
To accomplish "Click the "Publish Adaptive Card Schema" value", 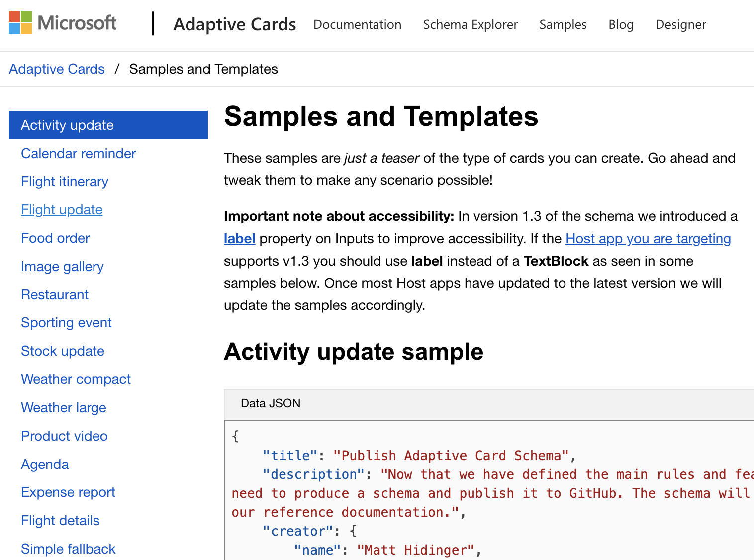I will [x=451, y=456].
